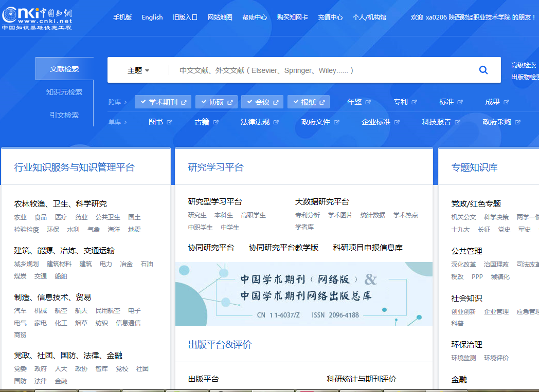The width and height of the screenshot is (539, 392).
Task: Click the literature search input box
Action: point(319,70)
